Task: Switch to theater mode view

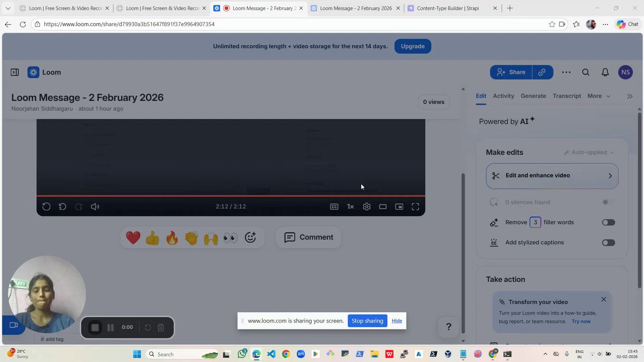Action: pos(383,207)
